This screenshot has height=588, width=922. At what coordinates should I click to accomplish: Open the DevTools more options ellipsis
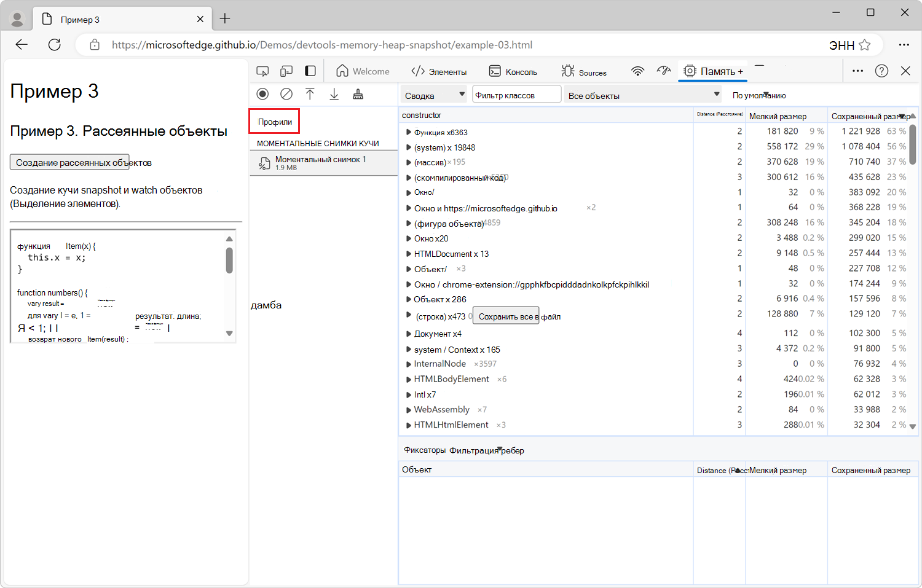(858, 71)
